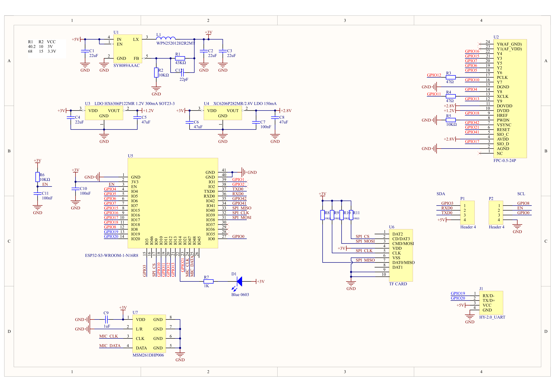Click the P2 Header 4 component
This screenshot has height=392, width=555.
(x=496, y=213)
